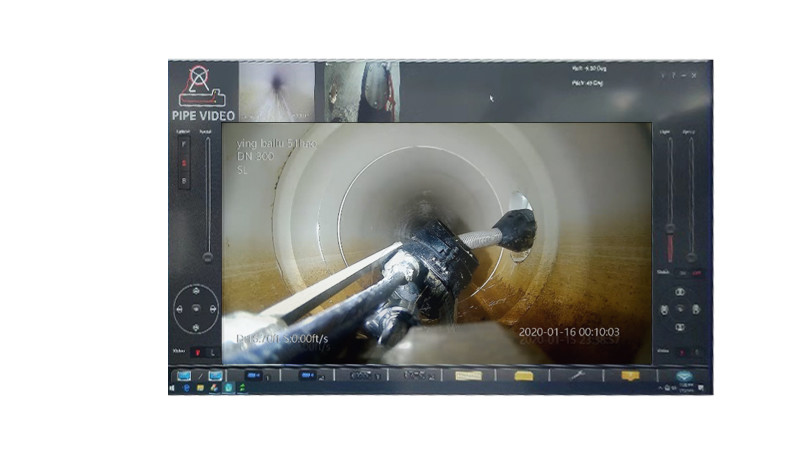Open the wrench settings tool
This screenshot has width=800, height=450.
tap(577, 376)
